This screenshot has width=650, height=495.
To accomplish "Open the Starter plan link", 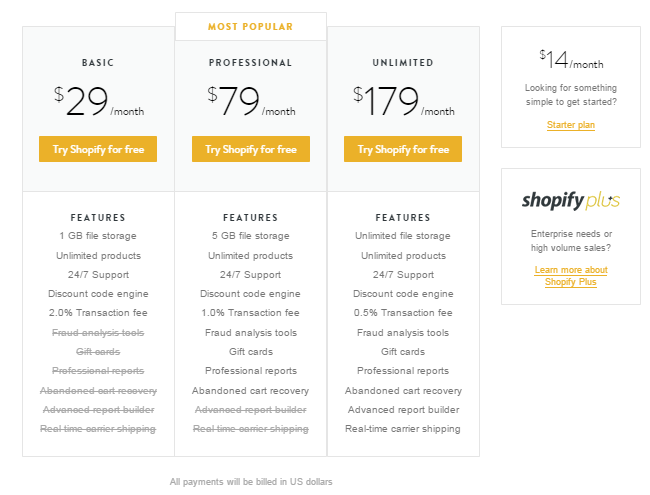I will coord(571,125).
